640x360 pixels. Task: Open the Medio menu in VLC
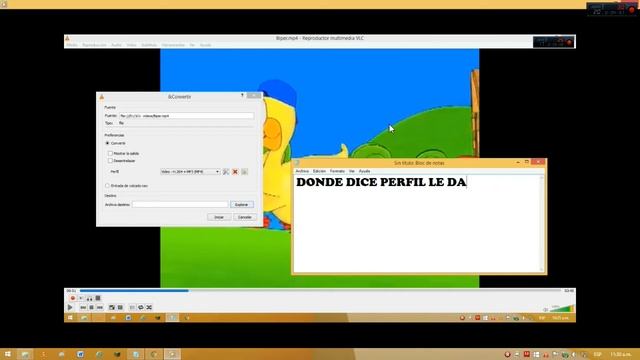(x=72, y=45)
